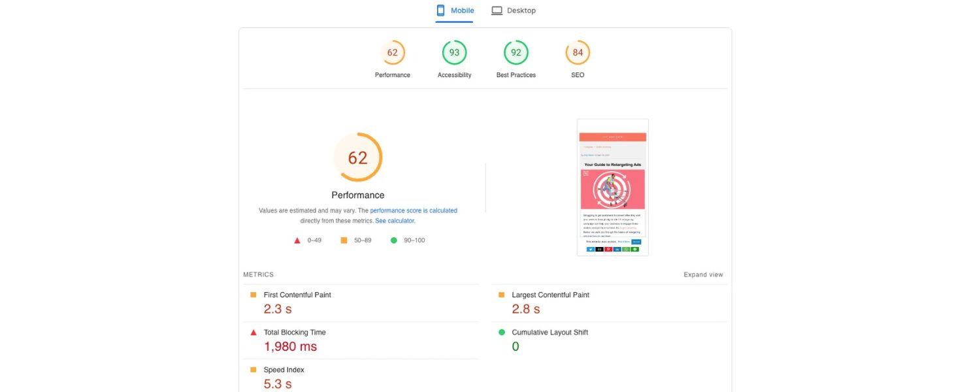Click the page screenshot thumbnail
The image size is (980, 392).
(612, 188)
